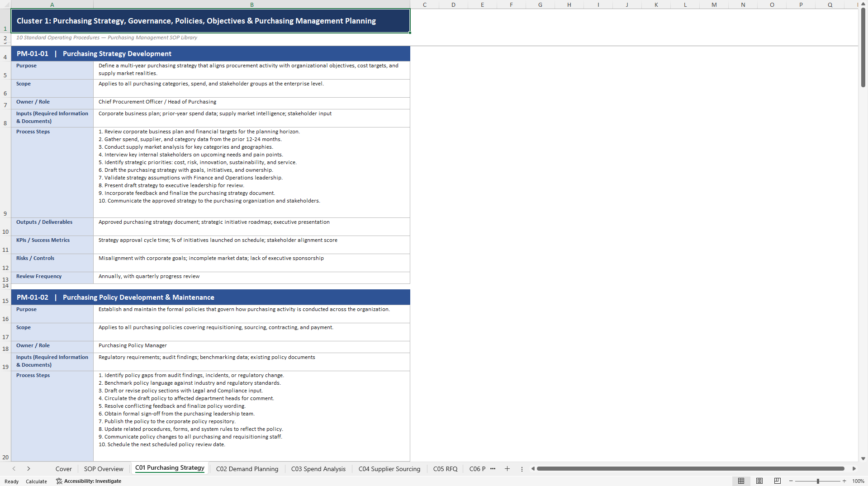The image size is (868, 486).
Task: Select column C header
Action: [424, 5]
